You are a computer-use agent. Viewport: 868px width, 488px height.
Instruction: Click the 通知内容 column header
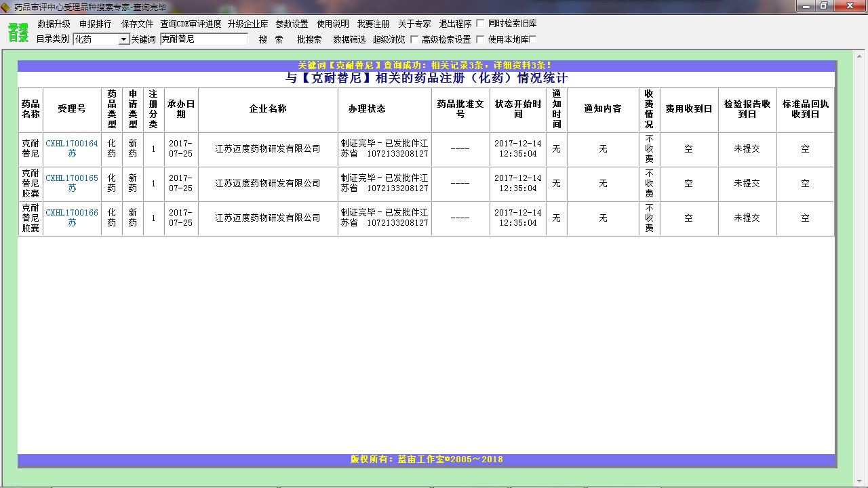[x=603, y=109]
